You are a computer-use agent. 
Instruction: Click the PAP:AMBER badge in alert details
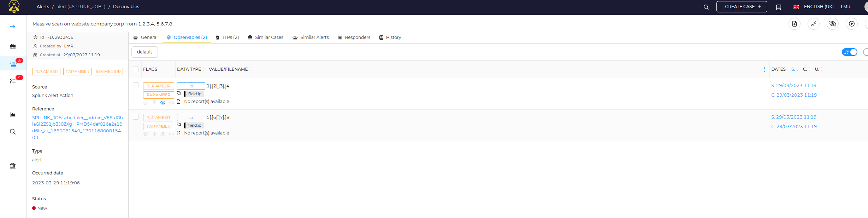pyautogui.click(x=77, y=71)
